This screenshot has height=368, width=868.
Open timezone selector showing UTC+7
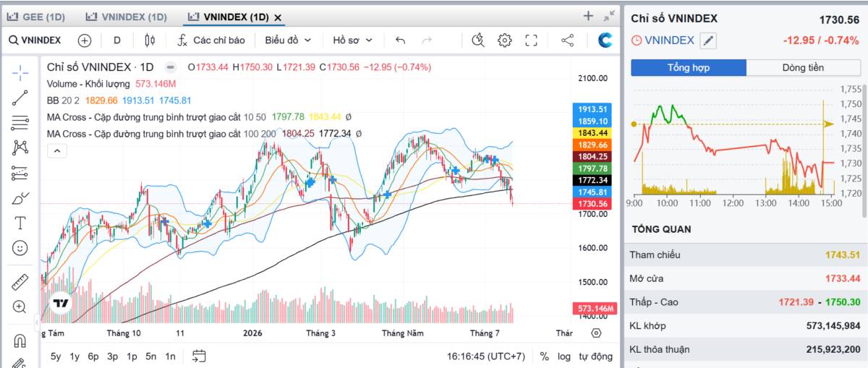coord(486,356)
